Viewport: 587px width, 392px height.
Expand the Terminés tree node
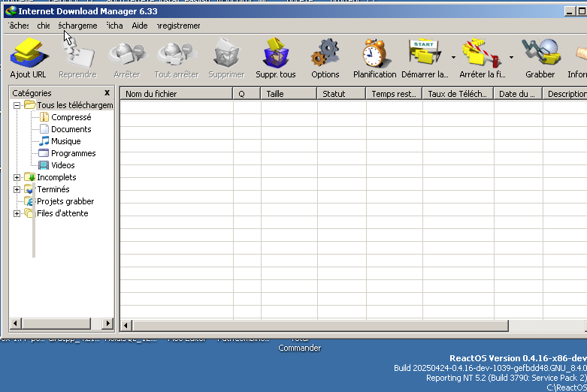pos(17,189)
